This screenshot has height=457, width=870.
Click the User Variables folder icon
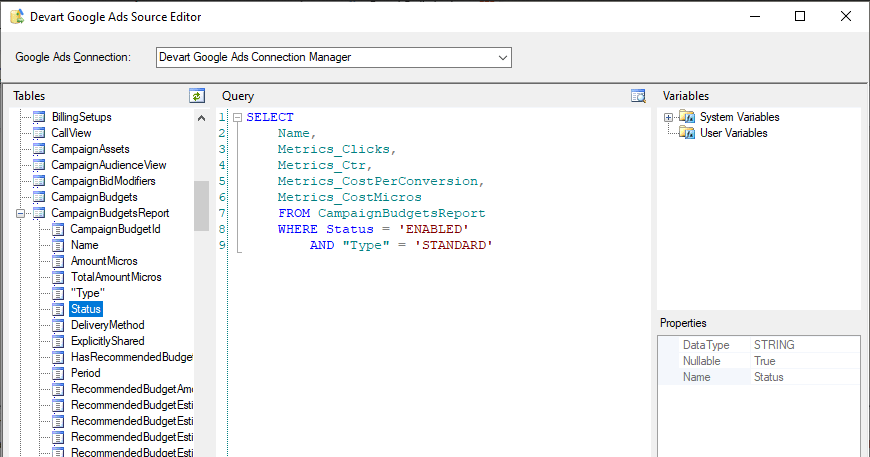[x=687, y=133]
